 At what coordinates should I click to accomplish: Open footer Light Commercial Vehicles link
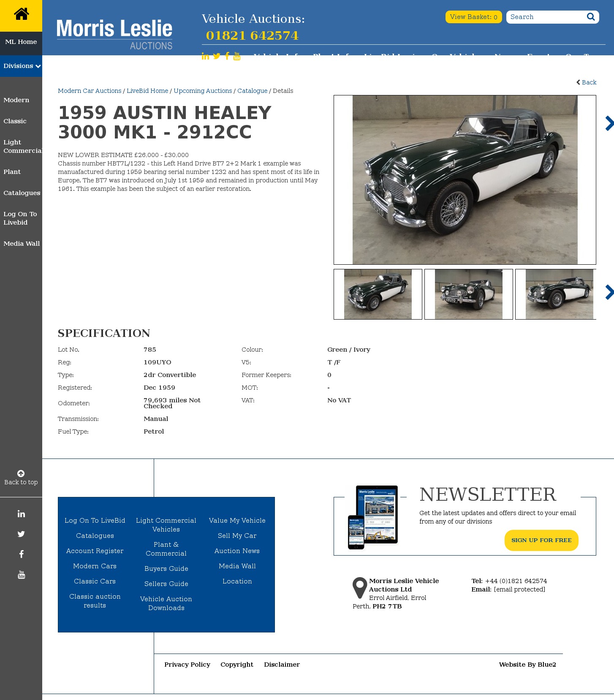pyautogui.click(x=166, y=525)
